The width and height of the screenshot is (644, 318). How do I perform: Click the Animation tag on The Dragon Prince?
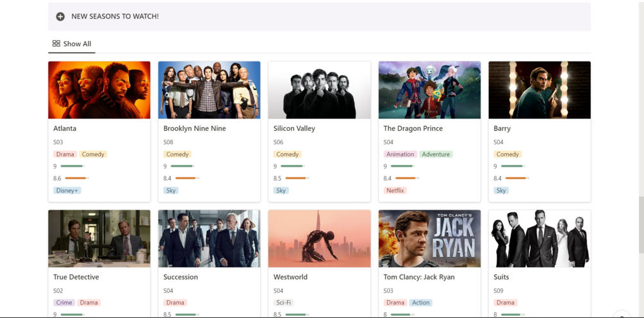pos(400,155)
